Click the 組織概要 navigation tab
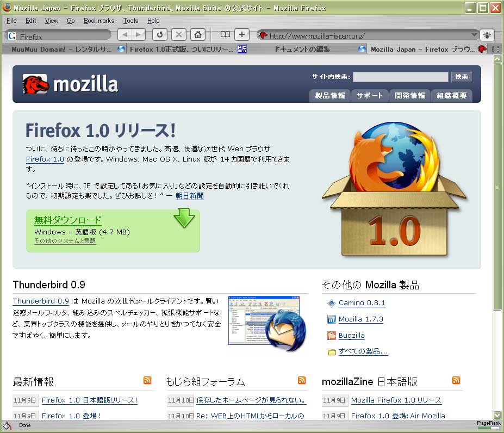The height and width of the screenshot is (433, 504). pos(451,96)
